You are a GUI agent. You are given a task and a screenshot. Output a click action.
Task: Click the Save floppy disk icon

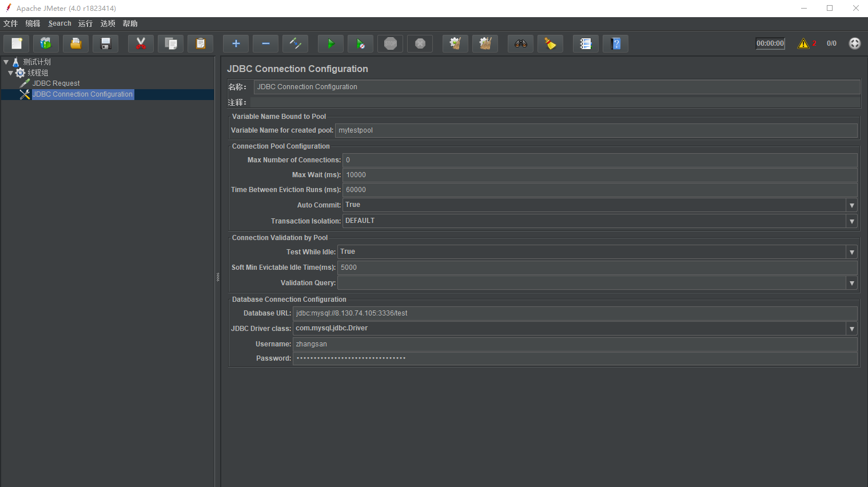(106, 43)
